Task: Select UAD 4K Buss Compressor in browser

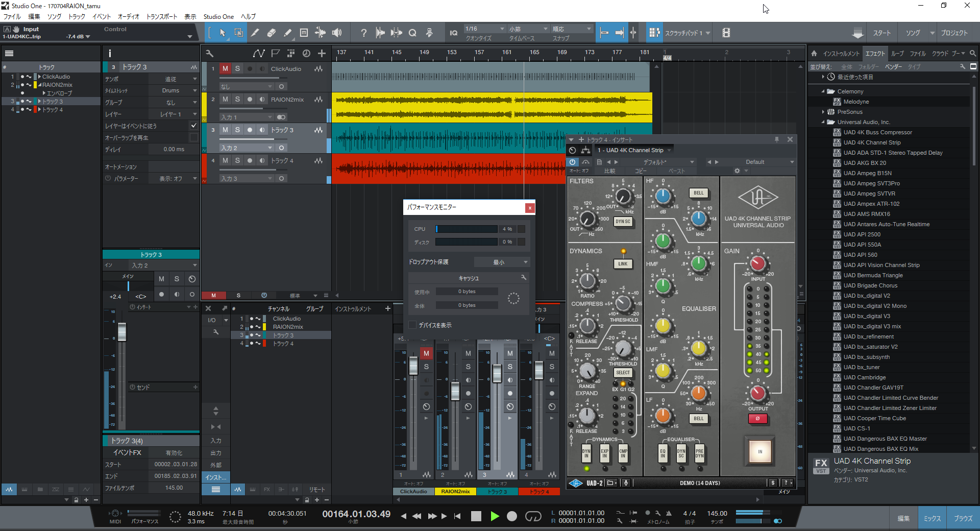Action: (877, 132)
